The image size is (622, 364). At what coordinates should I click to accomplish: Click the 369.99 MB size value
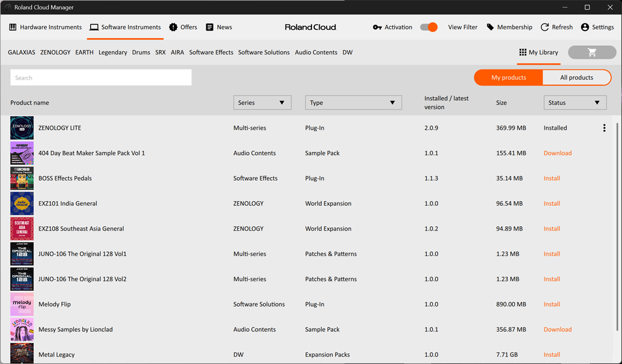point(511,128)
